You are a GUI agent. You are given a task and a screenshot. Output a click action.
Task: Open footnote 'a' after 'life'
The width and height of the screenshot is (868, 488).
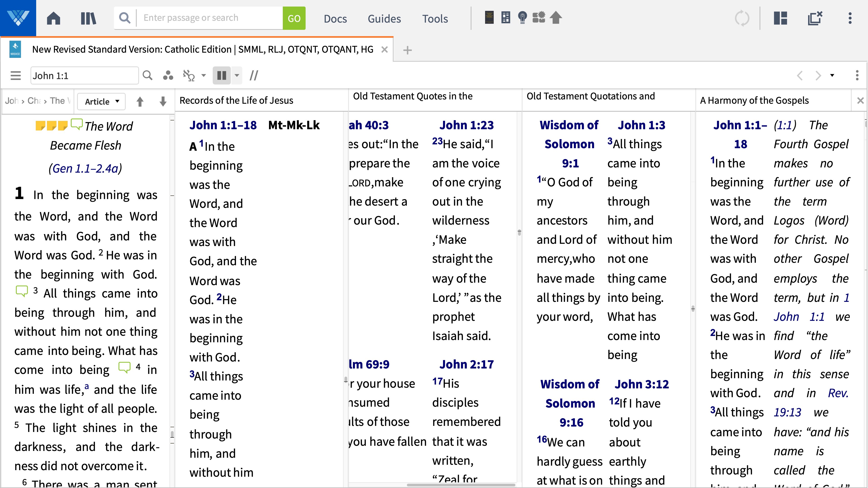tap(87, 386)
